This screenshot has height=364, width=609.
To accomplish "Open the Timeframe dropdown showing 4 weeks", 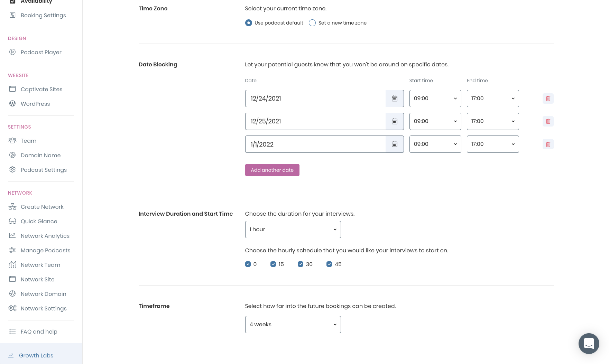I will [x=293, y=324].
